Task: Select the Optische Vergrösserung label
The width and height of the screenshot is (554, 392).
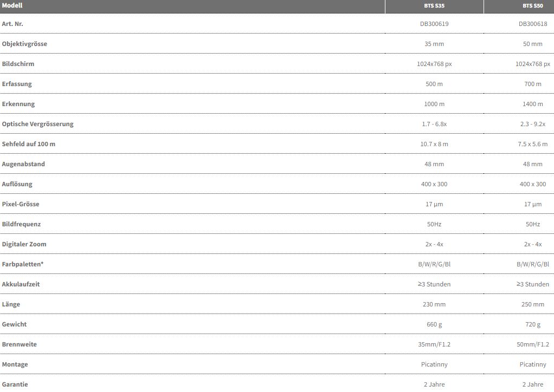Action: tap(37, 124)
